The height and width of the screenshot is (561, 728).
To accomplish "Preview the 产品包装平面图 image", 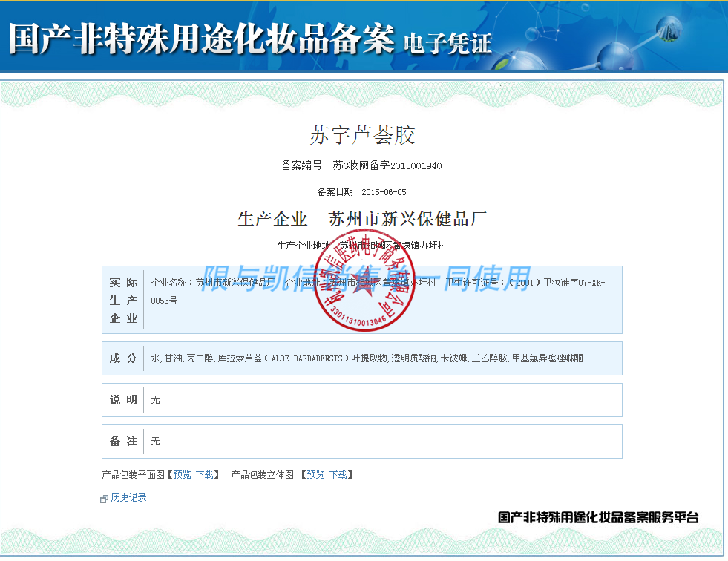I will tap(182, 475).
